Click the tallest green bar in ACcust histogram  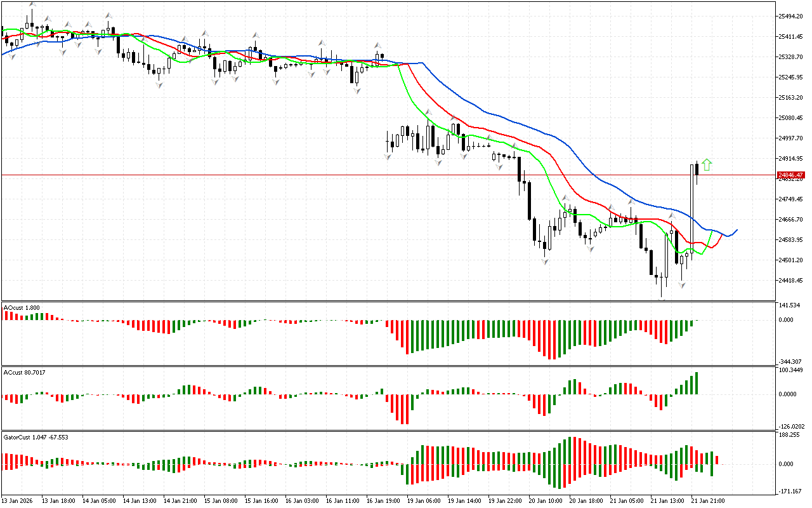697,383
